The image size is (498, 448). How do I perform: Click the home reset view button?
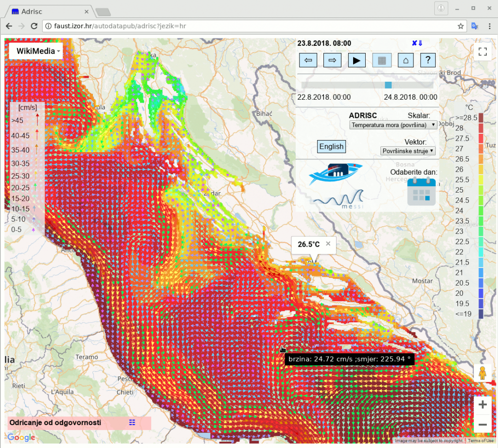(406, 60)
